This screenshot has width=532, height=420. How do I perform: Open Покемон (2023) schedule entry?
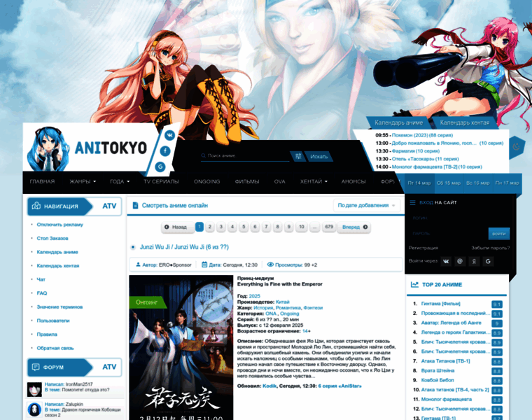[422, 135]
